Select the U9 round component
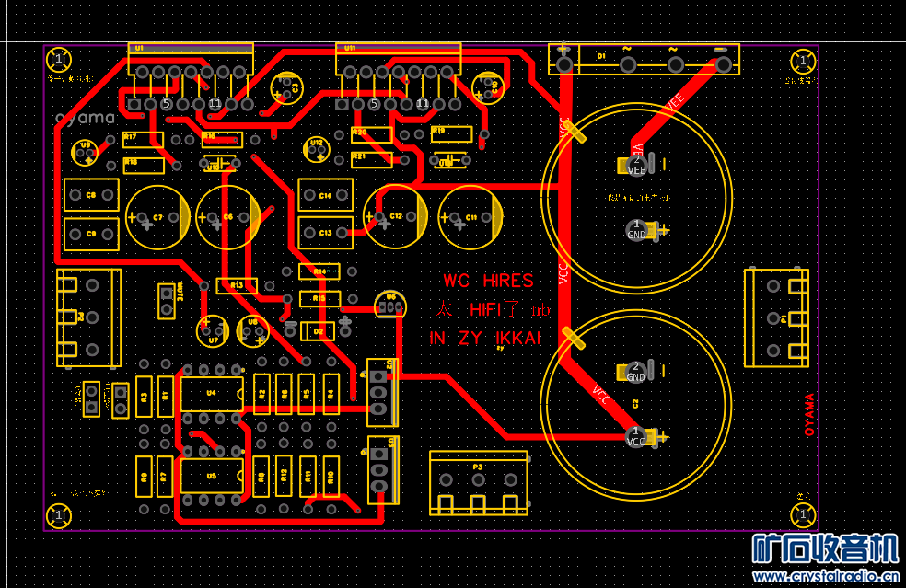Viewport: 906px width, 588px height. coord(86,153)
